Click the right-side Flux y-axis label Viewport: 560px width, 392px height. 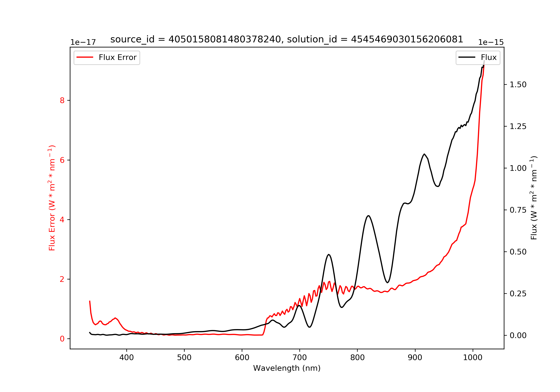(534, 198)
